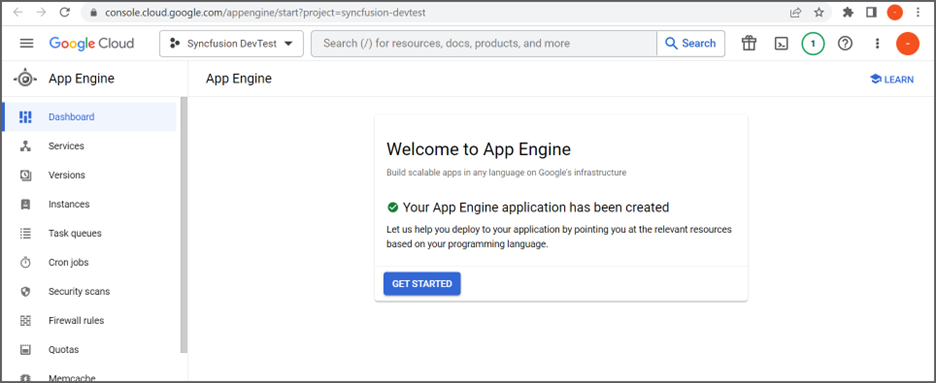Open Firewall rules sidebar entry
Image resolution: width=936 pixels, height=383 pixels.
(90, 321)
